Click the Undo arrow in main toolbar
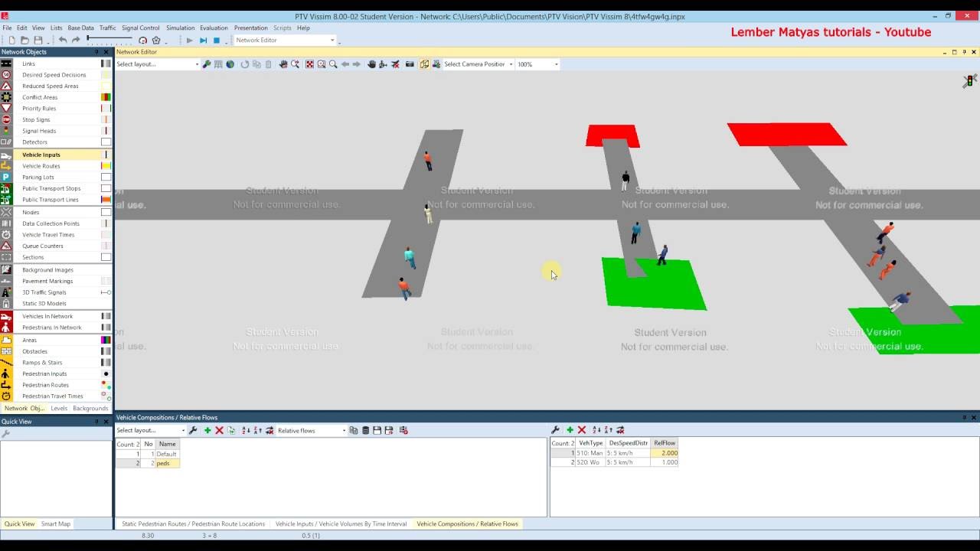 coord(63,41)
